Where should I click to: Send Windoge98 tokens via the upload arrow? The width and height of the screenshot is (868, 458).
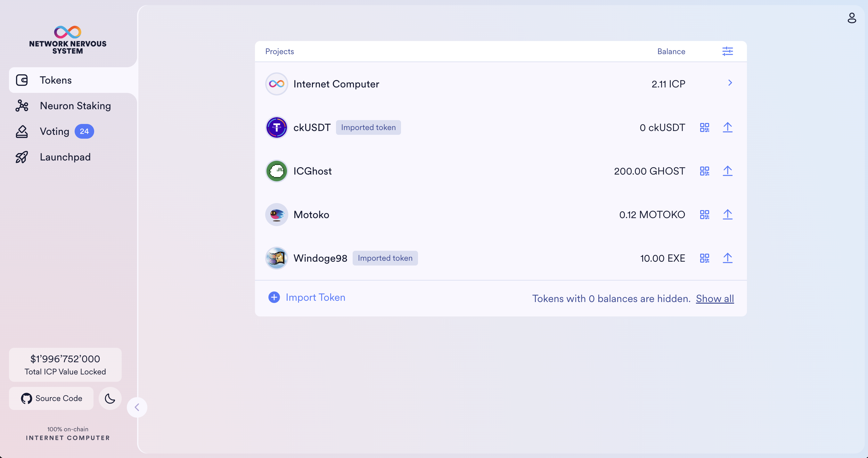click(x=728, y=258)
